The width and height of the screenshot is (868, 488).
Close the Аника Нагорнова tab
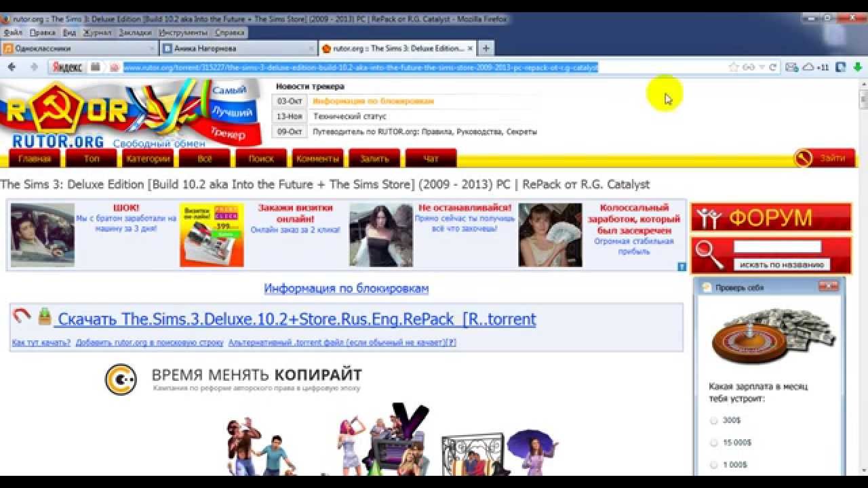coord(311,49)
